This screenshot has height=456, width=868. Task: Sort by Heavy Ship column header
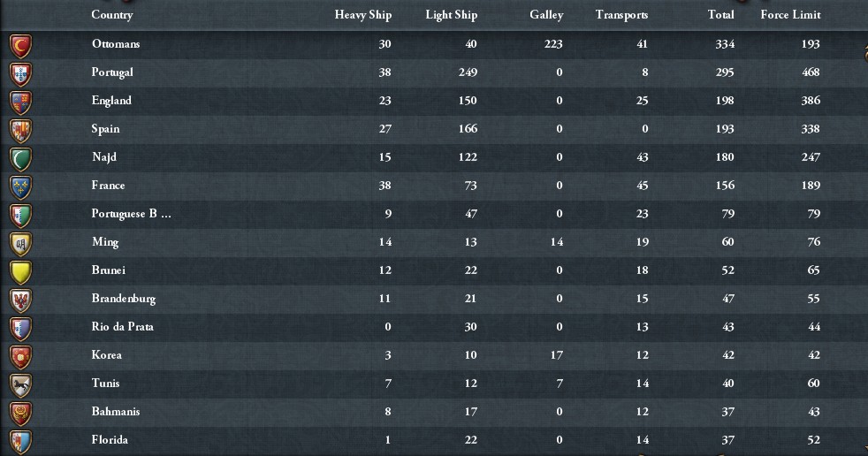coord(362,15)
